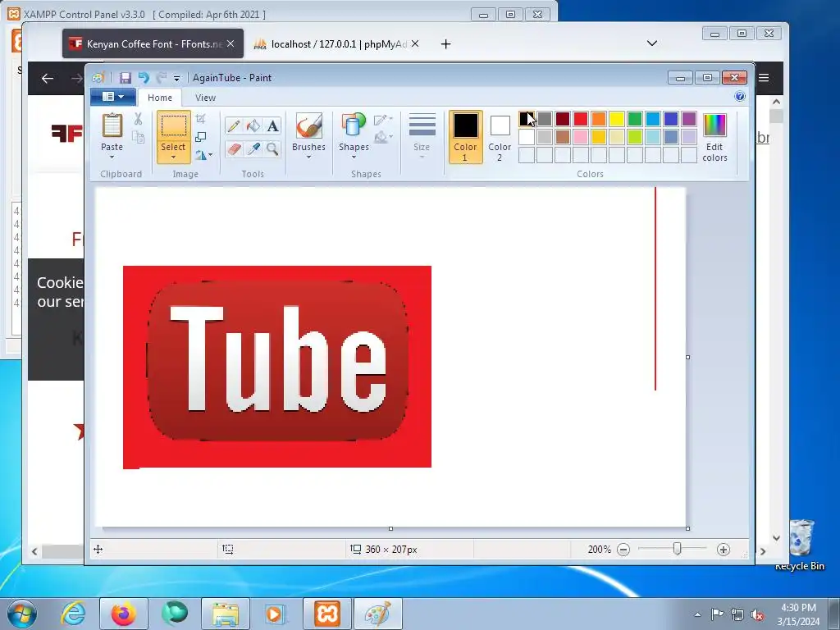This screenshot has height=630, width=840.
Task: Open Paint Help question mark icon
Action: pyautogui.click(x=740, y=97)
